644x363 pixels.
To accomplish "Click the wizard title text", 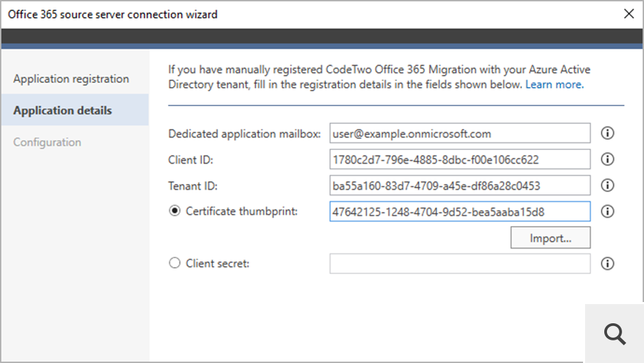I will [112, 14].
